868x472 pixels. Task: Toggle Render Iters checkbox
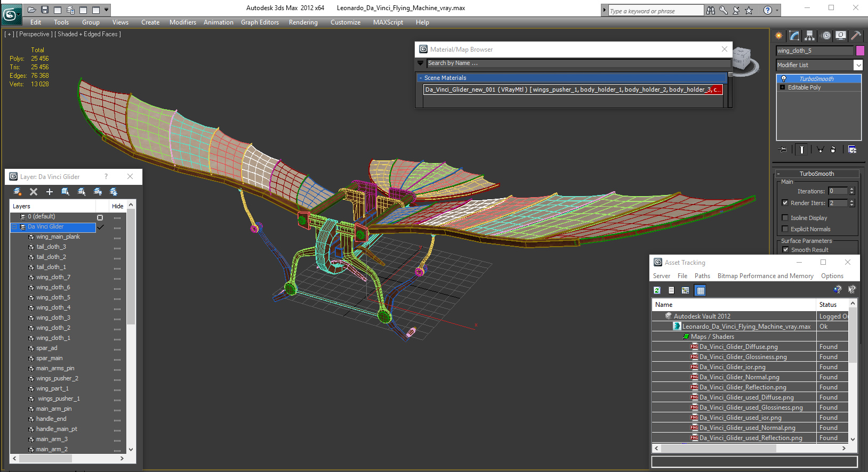[785, 203]
